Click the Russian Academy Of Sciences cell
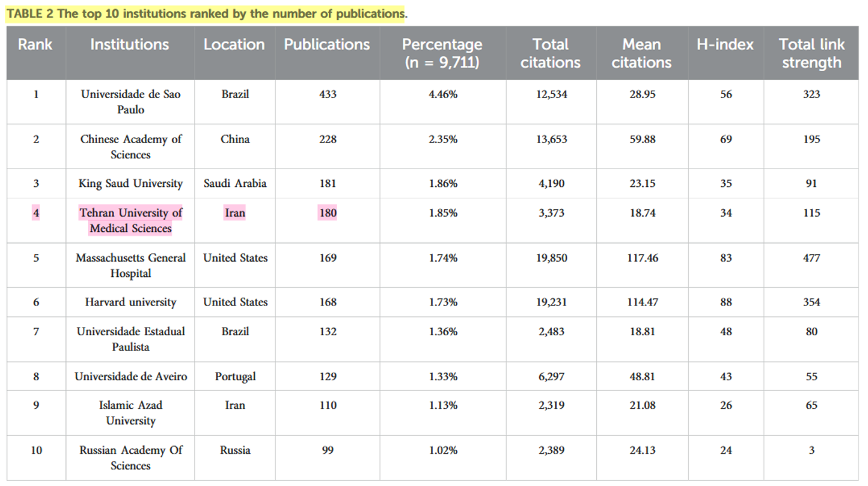The height and width of the screenshot is (486, 868). pos(131,457)
